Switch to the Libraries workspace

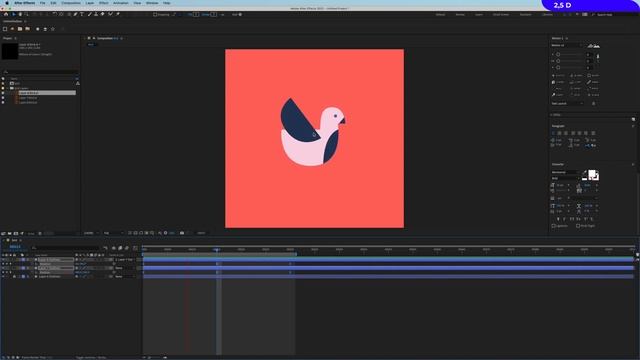(547, 15)
